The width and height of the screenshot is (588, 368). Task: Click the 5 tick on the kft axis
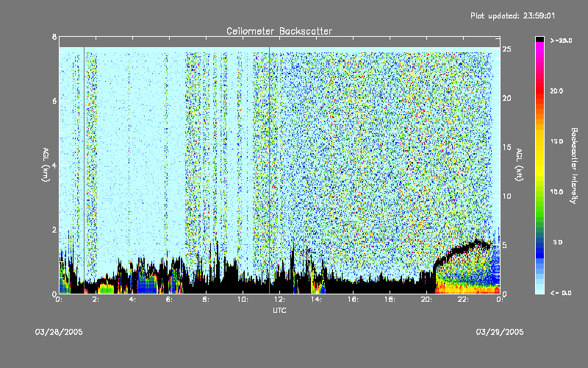click(505, 245)
